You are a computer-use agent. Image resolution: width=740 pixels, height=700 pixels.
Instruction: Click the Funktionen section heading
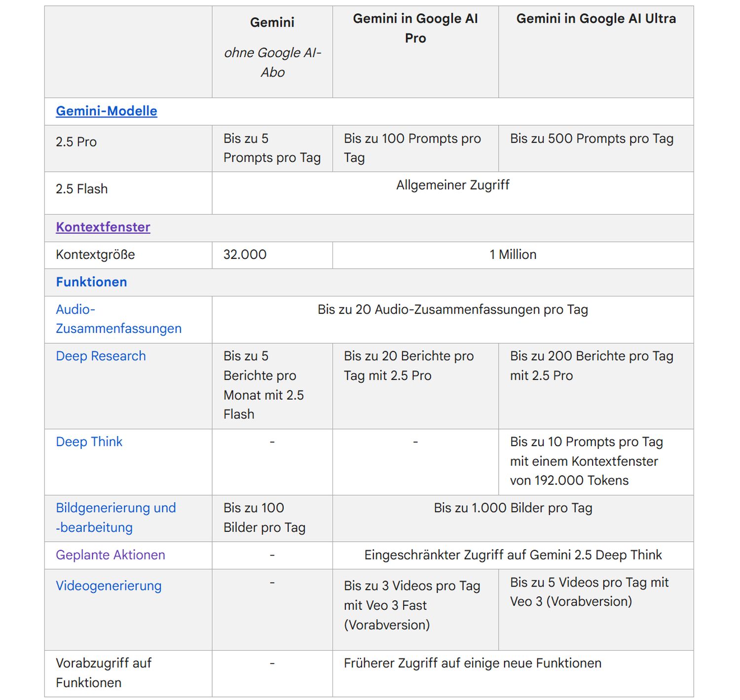(91, 282)
